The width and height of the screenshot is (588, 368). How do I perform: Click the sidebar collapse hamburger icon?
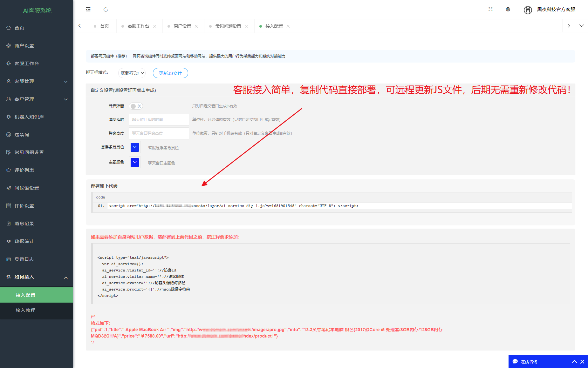88,10
